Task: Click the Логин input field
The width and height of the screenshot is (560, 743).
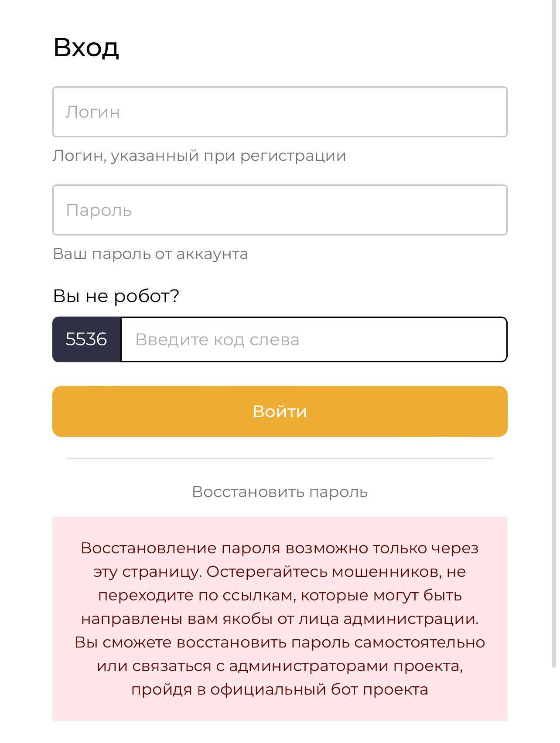Action: [280, 112]
